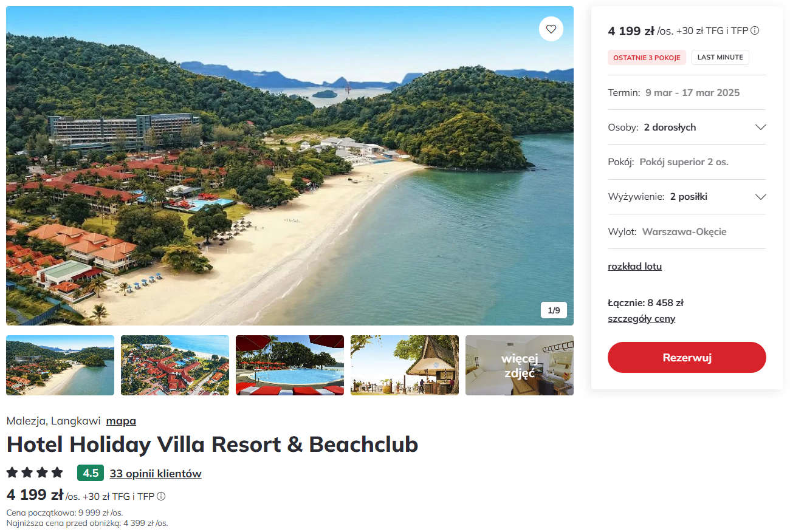This screenshot has width=790, height=532.
Task: Click the Rezerwuj button
Action: coord(687,357)
